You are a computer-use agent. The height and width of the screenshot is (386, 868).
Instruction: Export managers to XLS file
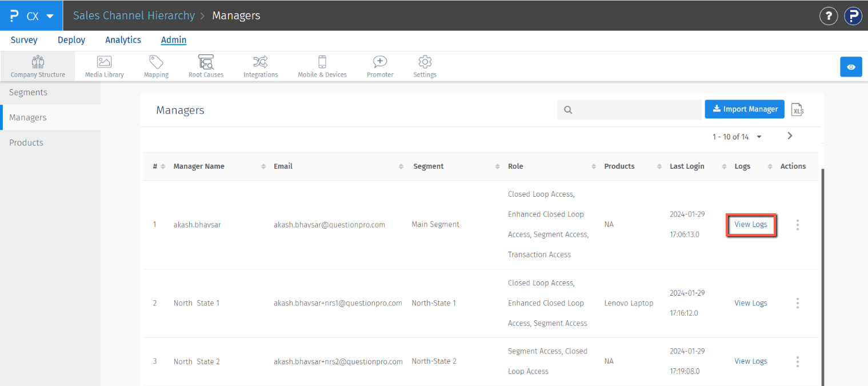(x=797, y=109)
